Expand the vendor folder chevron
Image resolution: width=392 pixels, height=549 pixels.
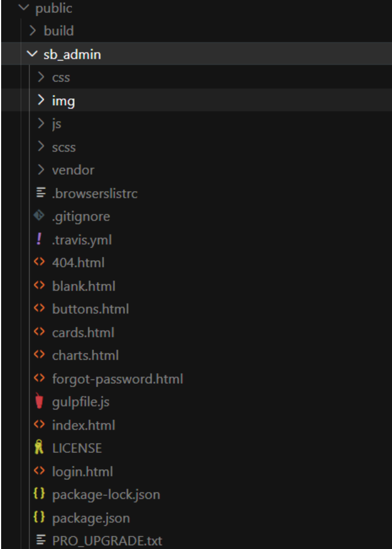point(40,170)
